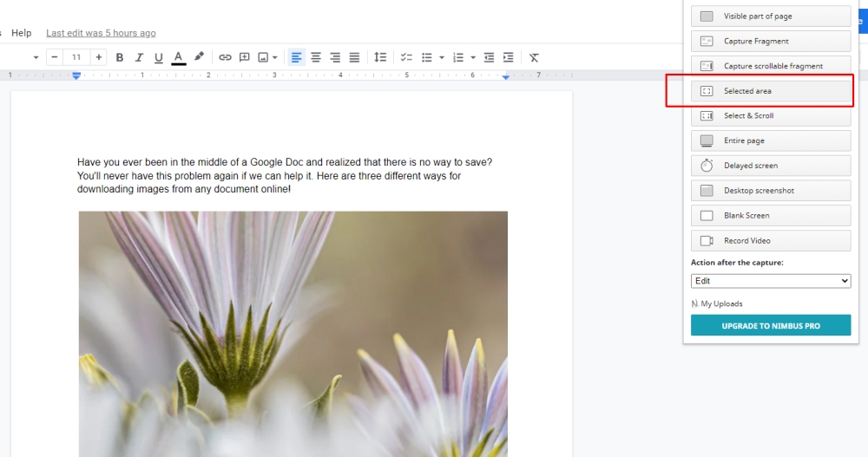868x457 pixels.
Task: Start a Delayed screen capture
Action: point(771,166)
